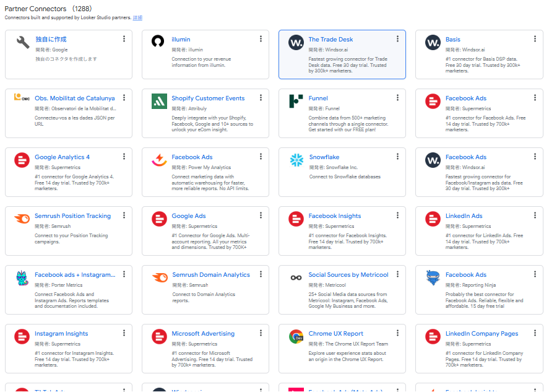Screen dimensions: 549x392
Task: Choose the LinkedIn Ads connector title
Action: pyautogui.click(x=464, y=216)
